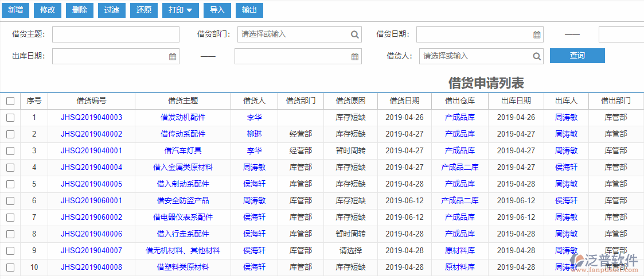Click search magnifier in 借货部门 field
The width and height of the screenshot is (644, 279).
(x=354, y=34)
